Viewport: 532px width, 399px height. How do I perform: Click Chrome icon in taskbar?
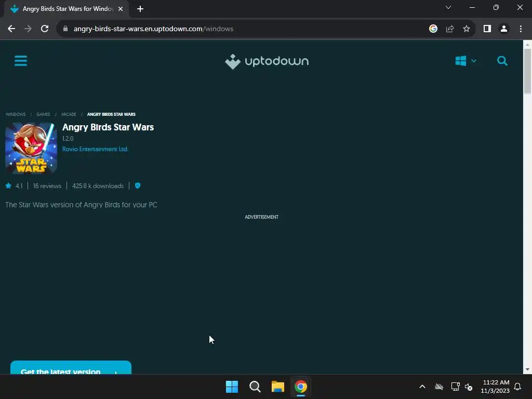pyautogui.click(x=301, y=387)
